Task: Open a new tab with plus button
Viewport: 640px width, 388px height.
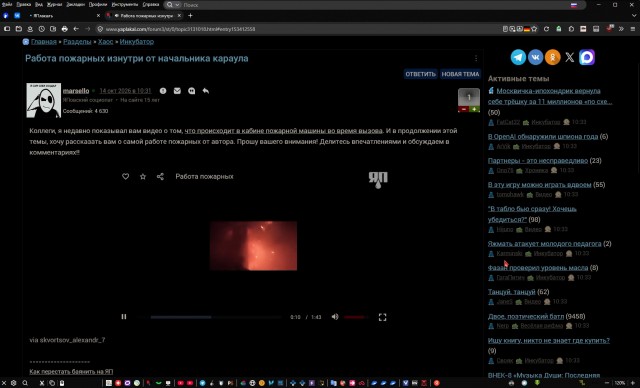Action: point(190,16)
